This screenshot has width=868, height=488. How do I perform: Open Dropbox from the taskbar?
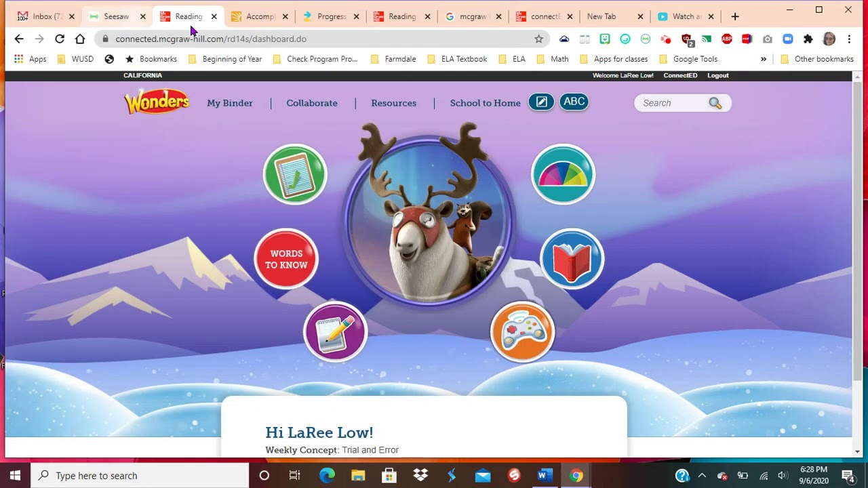pyautogui.click(x=420, y=475)
